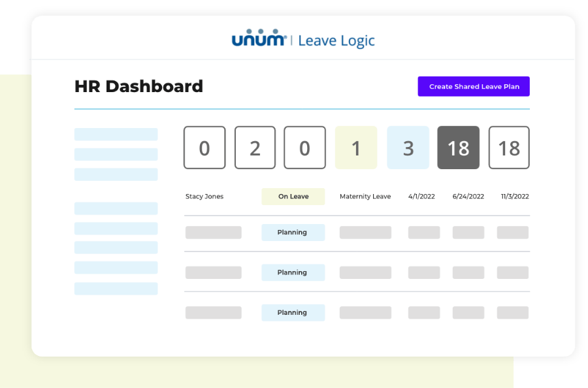Image resolution: width=588 pixels, height=388 pixels.
Task: Toggle the second row's Planning badge
Action: tap(293, 272)
